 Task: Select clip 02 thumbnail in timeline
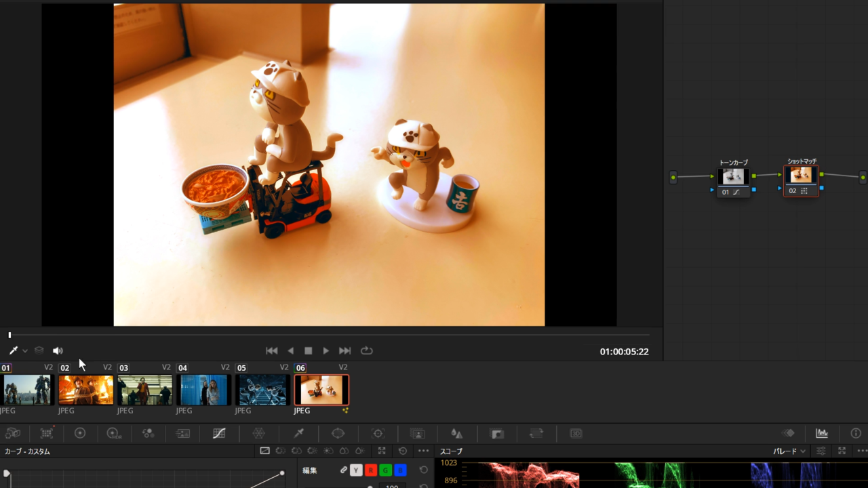(x=85, y=390)
